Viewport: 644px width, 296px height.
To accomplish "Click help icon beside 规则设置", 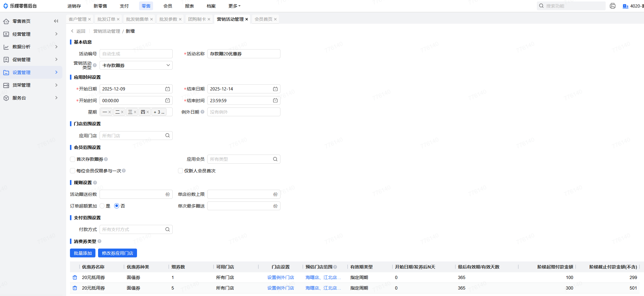I will [x=95, y=182].
